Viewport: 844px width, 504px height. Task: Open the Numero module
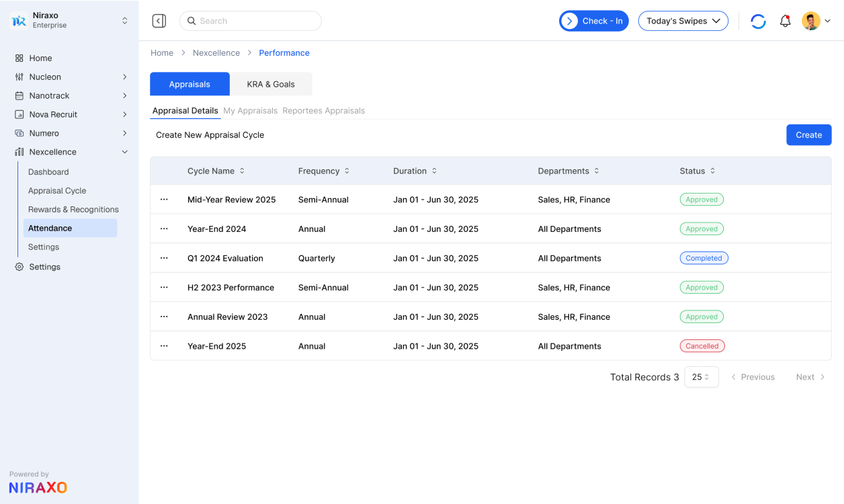[x=43, y=133]
